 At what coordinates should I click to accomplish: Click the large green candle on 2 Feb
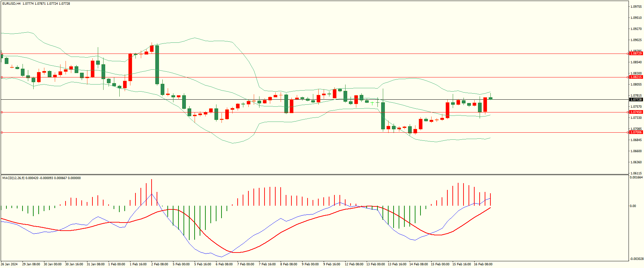(x=157, y=65)
